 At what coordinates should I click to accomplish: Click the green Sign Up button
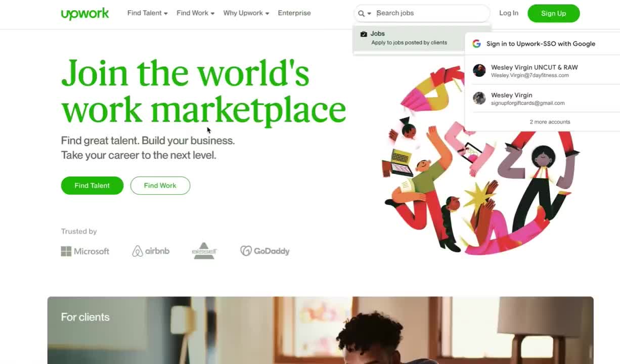click(x=553, y=14)
